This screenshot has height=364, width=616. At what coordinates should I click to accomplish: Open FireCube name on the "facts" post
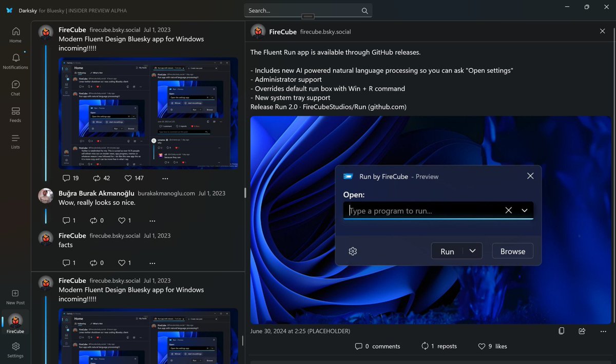(x=72, y=235)
